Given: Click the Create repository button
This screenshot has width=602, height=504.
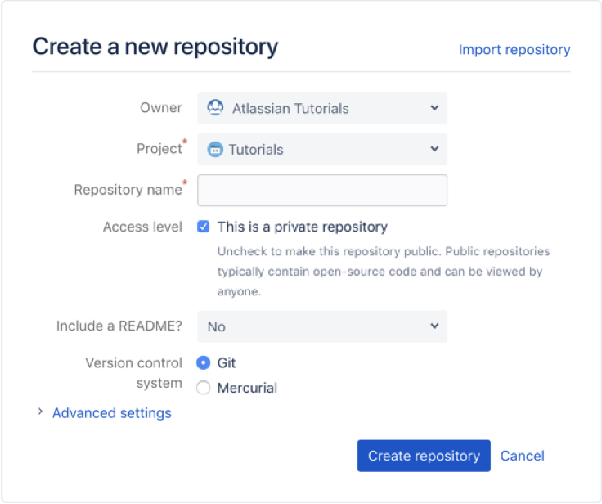Looking at the screenshot, I should click(x=424, y=456).
